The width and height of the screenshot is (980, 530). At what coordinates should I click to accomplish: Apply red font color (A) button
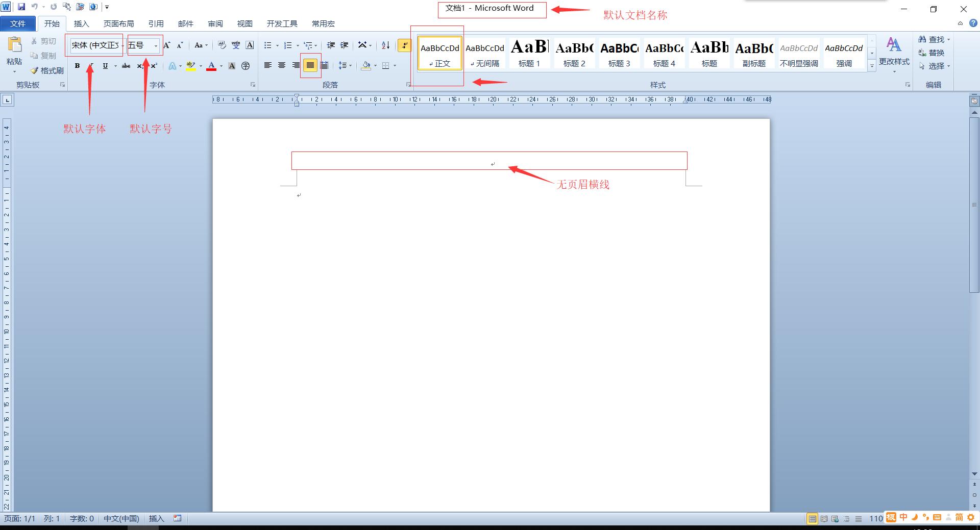211,66
